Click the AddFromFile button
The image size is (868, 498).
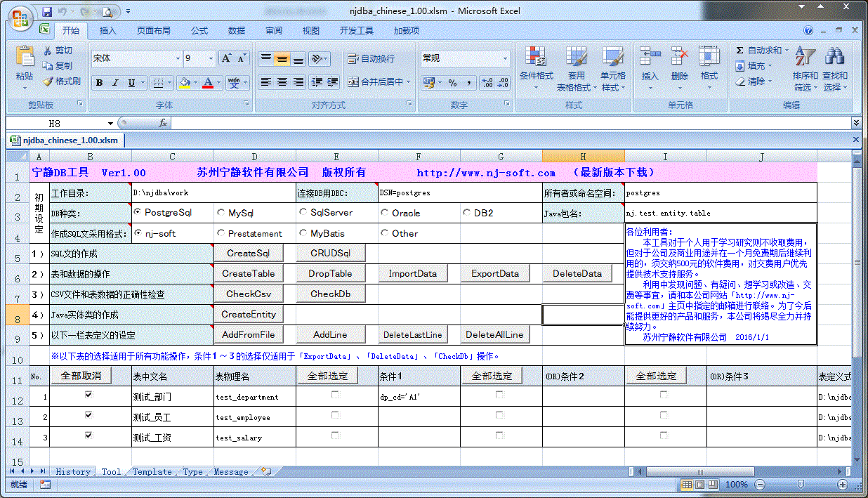click(249, 334)
